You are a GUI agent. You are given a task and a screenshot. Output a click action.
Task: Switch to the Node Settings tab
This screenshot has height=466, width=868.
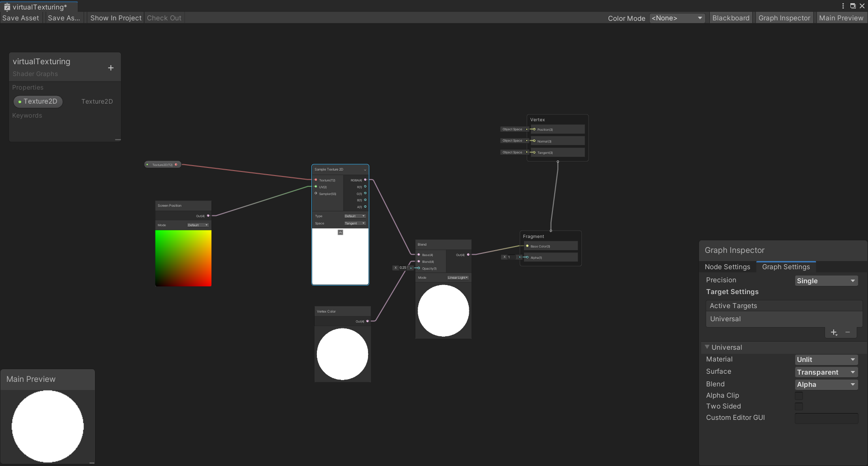tap(727, 267)
